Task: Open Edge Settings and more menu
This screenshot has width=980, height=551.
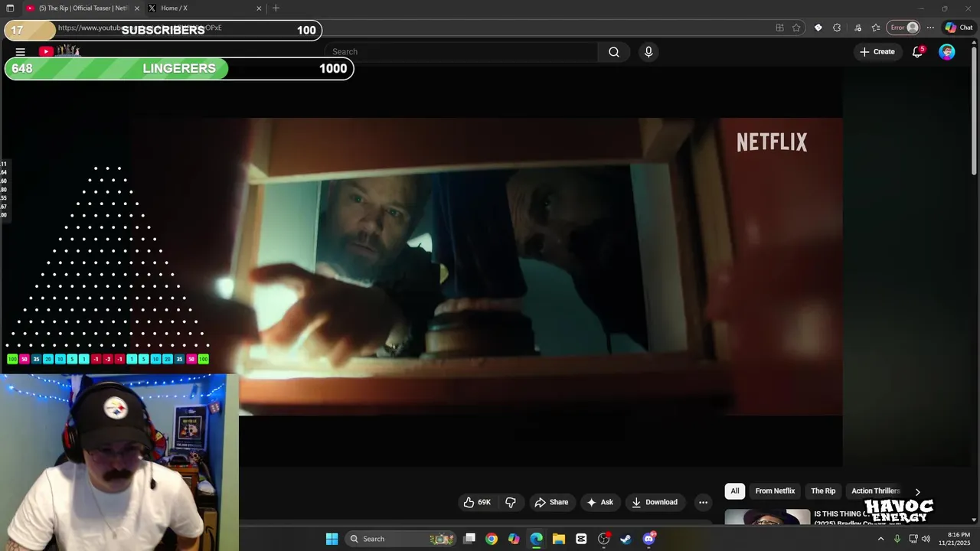Action: click(x=930, y=28)
